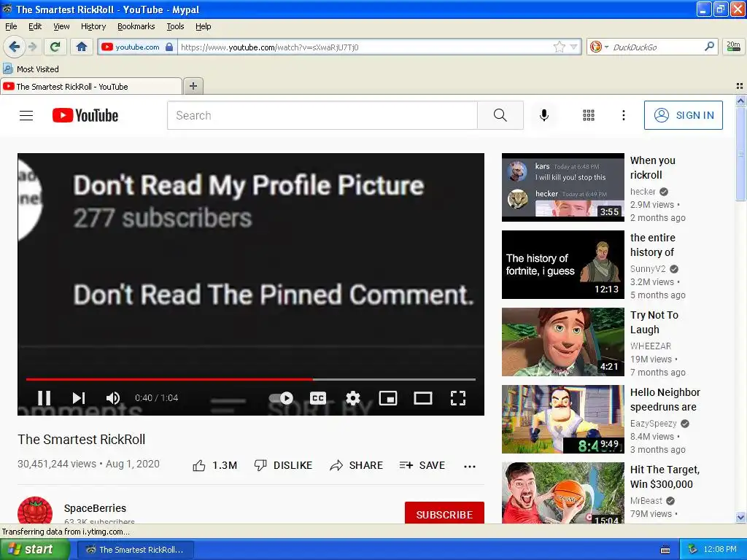Open the 'Try Not To Laugh' title link
Screen dimensions: 747x560
point(654,322)
